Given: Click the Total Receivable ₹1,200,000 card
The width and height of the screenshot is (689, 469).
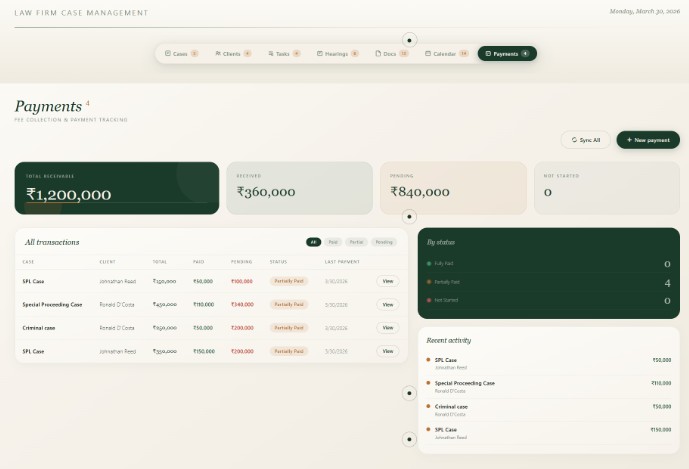Looking at the screenshot, I should (117, 188).
